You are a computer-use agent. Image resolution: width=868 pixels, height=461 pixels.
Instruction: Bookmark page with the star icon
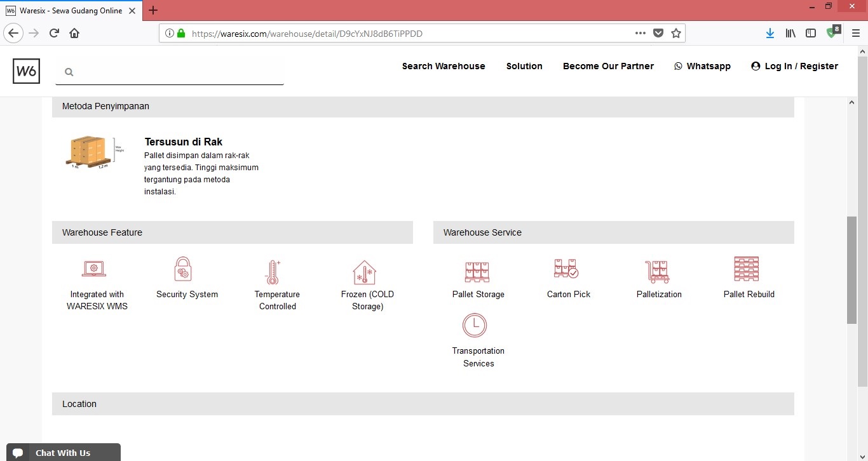pyautogui.click(x=676, y=33)
